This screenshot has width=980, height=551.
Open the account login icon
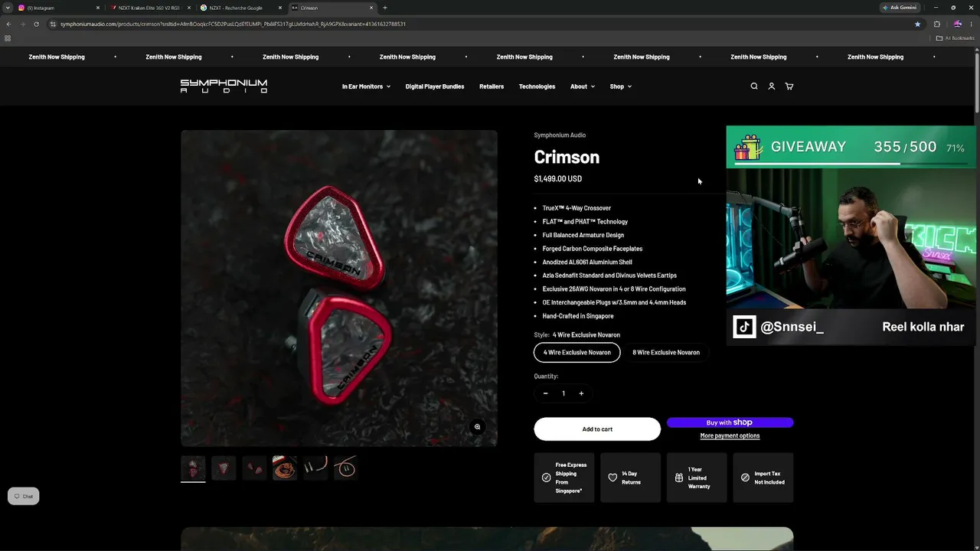point(772,86)
